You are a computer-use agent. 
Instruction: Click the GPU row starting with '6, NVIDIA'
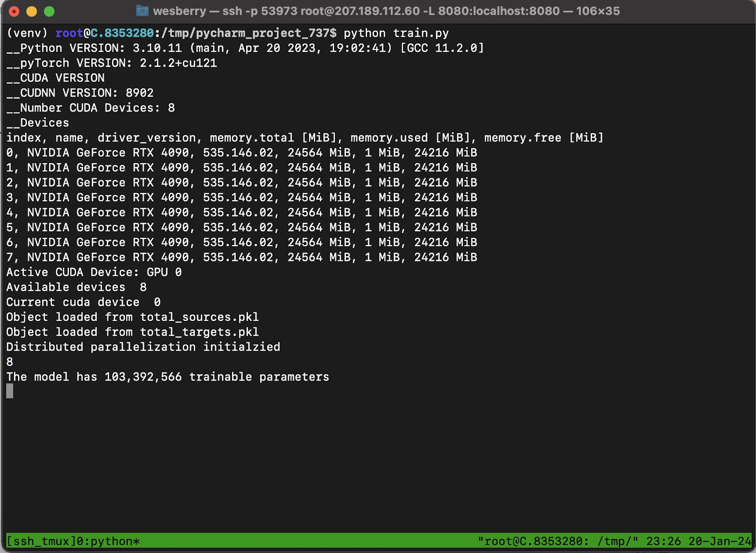[x=241, y=242]
